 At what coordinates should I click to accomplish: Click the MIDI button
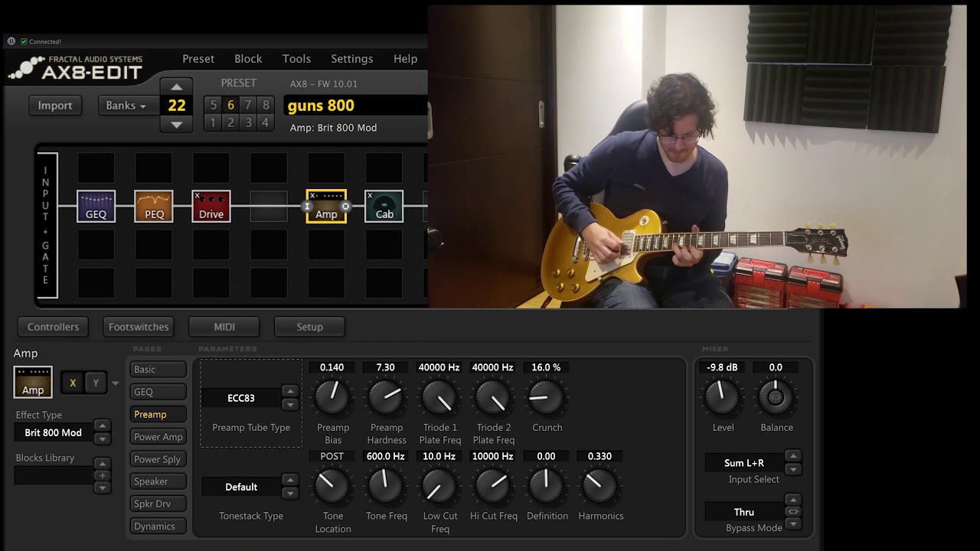point(224,327)
